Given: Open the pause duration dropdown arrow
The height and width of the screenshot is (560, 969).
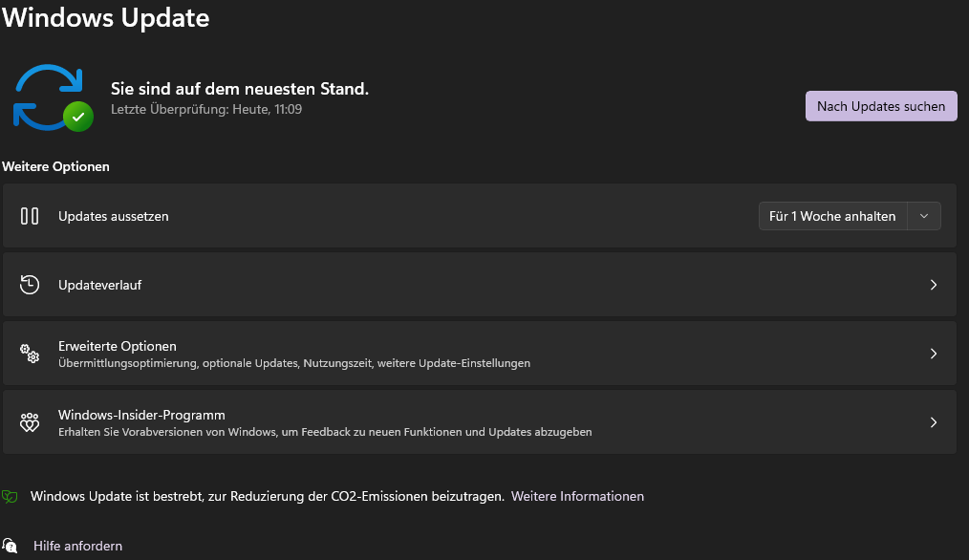Looking at the screenshot, I should point(924,216).
